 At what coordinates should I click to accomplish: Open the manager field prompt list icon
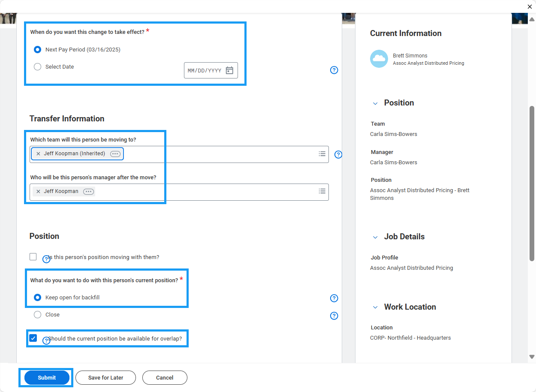pyautogui.click(x=322, y=191)
